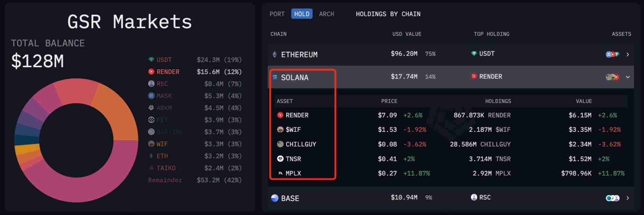Click the TNSR token icon
The width and height of the screenshot is (644, 215).
click(280, 159)
